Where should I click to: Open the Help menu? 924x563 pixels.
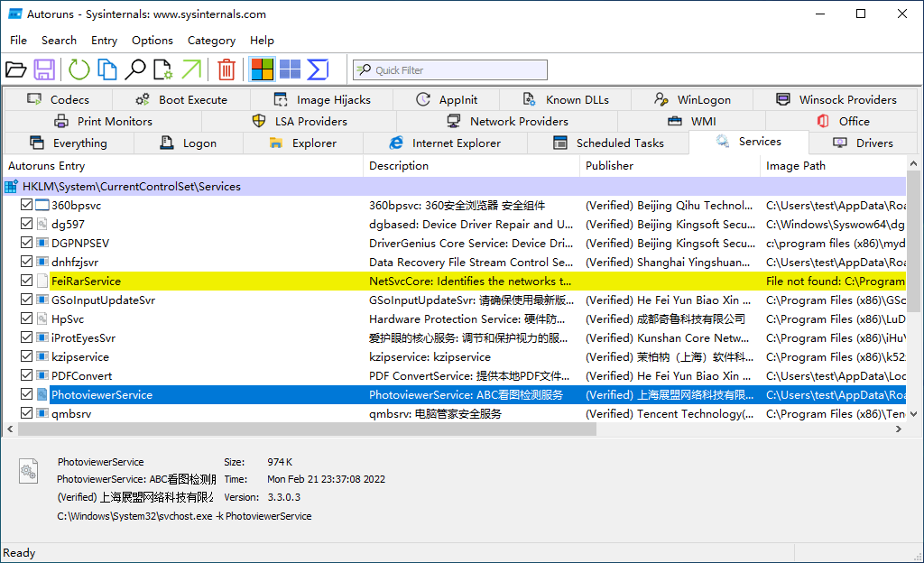pos(262,40)
